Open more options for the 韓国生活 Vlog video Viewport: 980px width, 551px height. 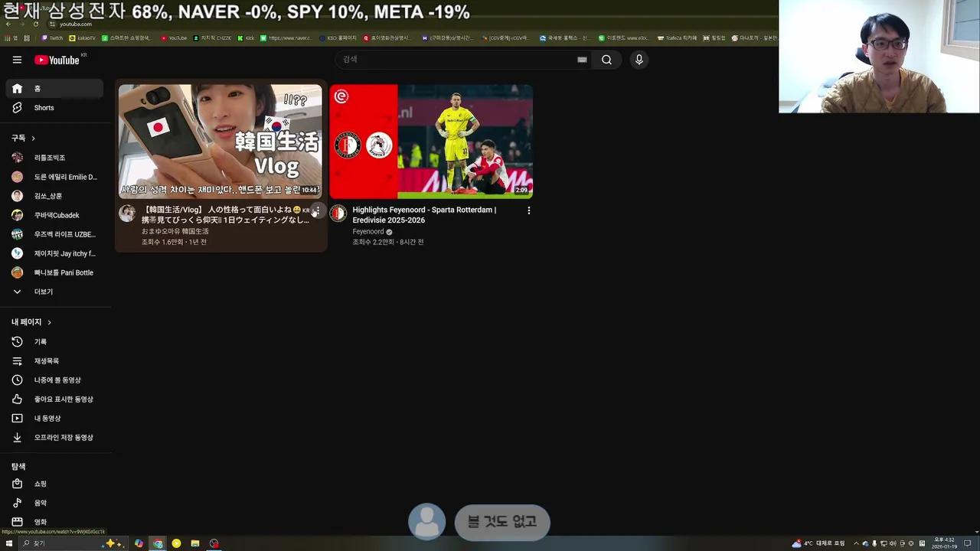pyautogui.click(x=317, y=210)
